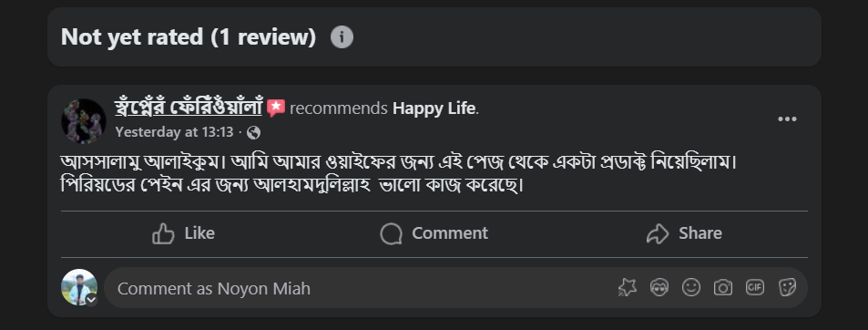Open the reviewer's Bengali profile name link
This screenshot has width=868, height=330.
click(189, 108)
